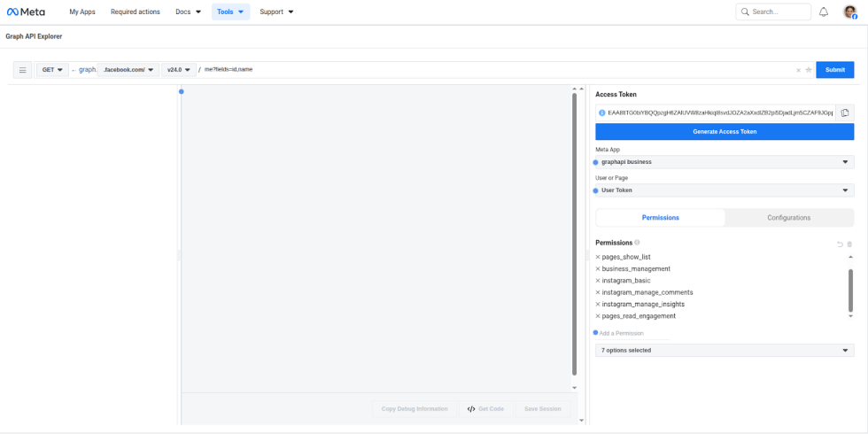The height and width of the screenshot is (434, 868).
Task: Expand the User Token dropdown
Action: pyautogui.click(x=725, y=190)
